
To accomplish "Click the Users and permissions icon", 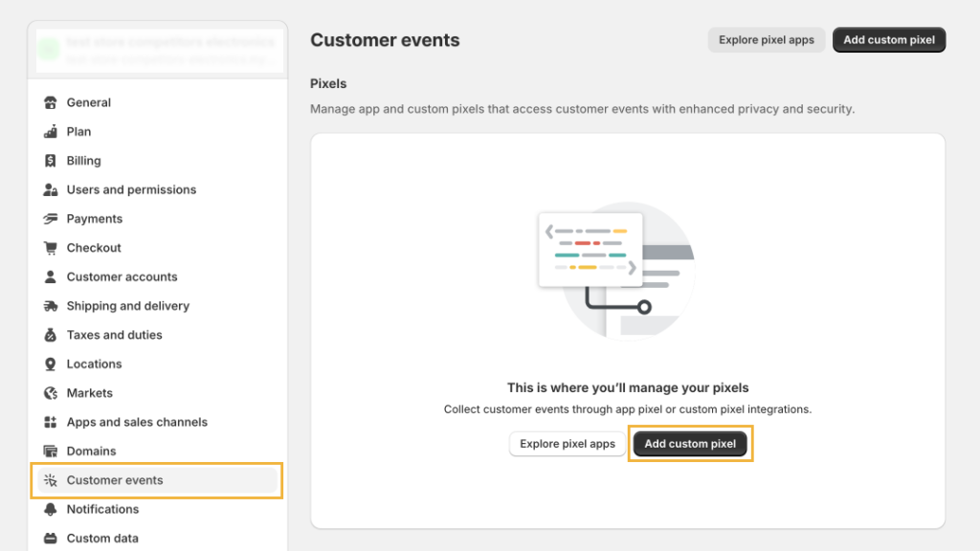I will [51, 189].
